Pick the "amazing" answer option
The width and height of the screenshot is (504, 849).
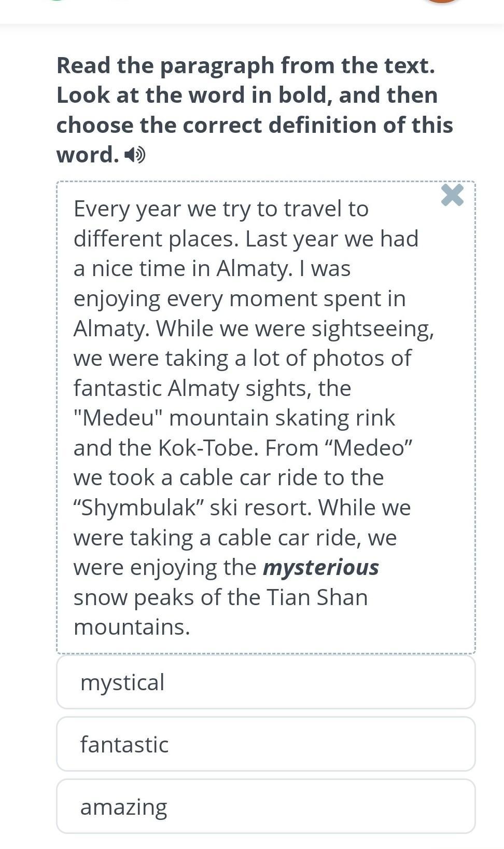[265, 806]
